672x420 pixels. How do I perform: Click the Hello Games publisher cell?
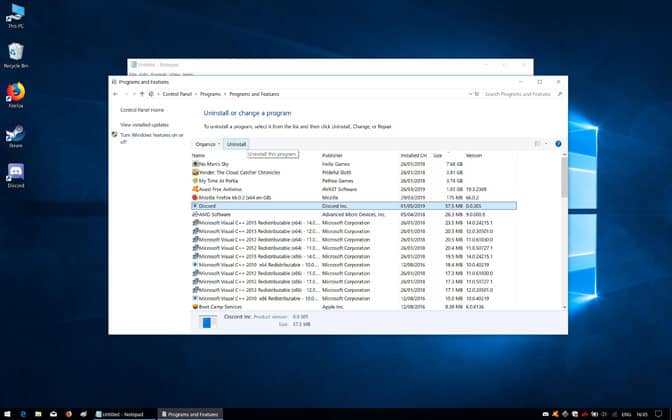336,164
